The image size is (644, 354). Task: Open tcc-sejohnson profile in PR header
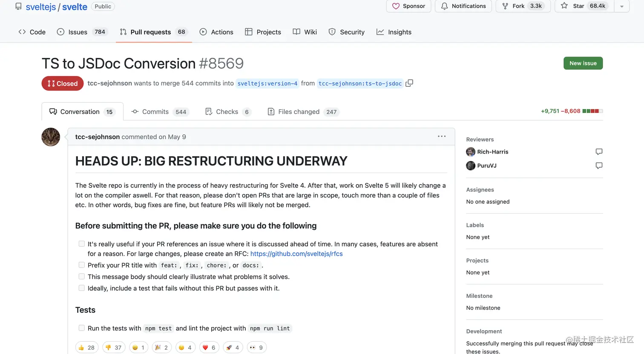coord(110,83)
